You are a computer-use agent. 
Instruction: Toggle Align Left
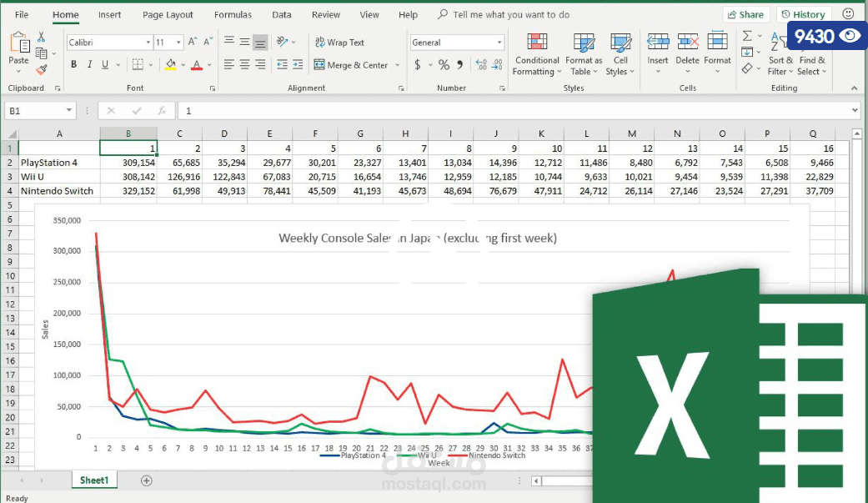(x=229, y=65)
